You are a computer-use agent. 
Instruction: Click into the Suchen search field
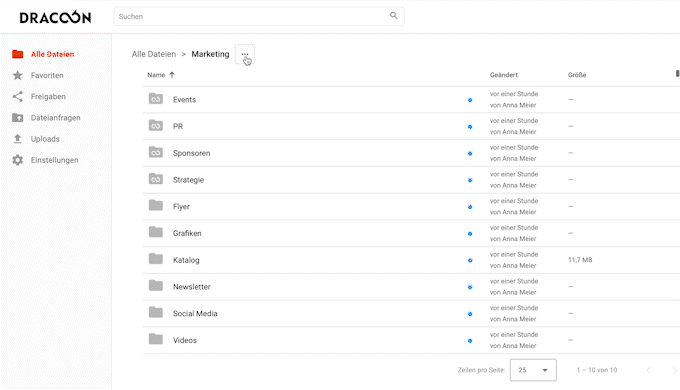[252, 16]
